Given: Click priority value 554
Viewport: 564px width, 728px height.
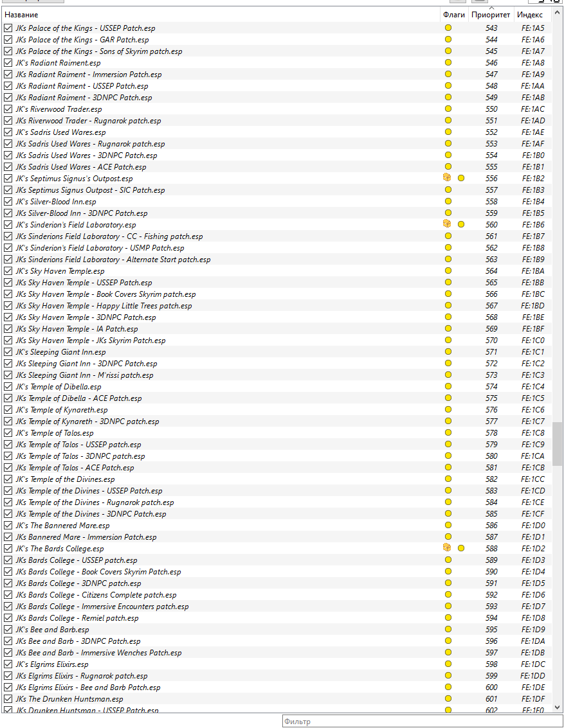Looking at the screenshot, I should coord(491,155).
